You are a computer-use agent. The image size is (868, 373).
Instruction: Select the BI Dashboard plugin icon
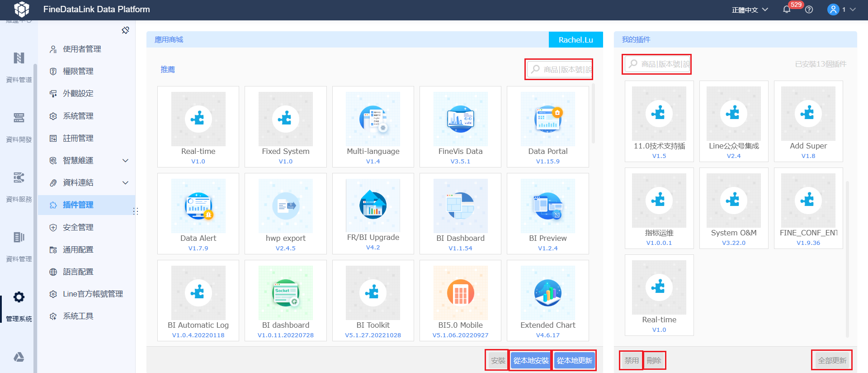click(x=460, y=206)
